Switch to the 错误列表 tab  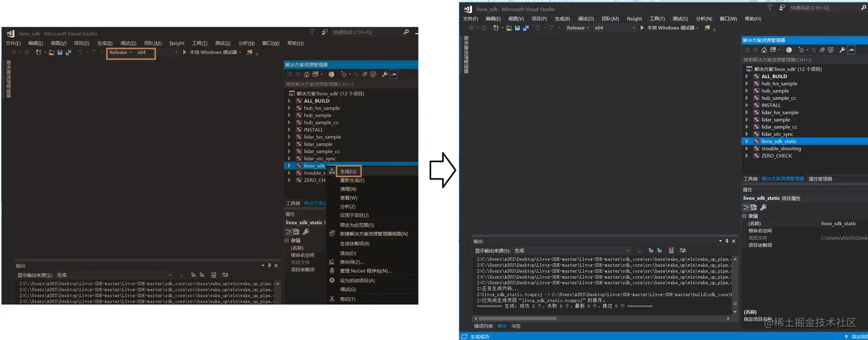click(482, 325)
